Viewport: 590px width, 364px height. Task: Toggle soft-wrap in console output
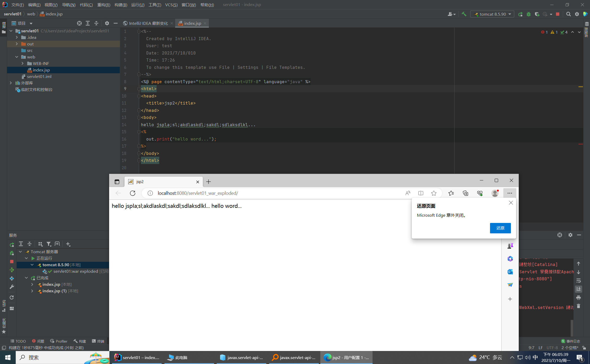(579, 281)
